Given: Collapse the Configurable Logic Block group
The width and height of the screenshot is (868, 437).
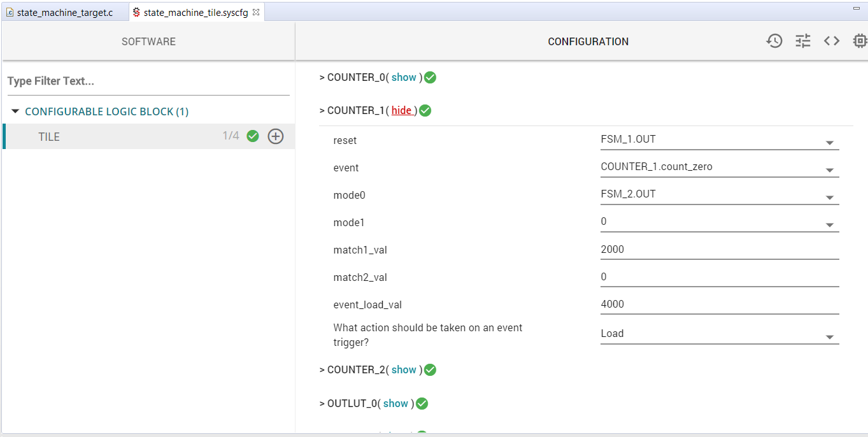Looking at the screenshot, I should (16, 111).
